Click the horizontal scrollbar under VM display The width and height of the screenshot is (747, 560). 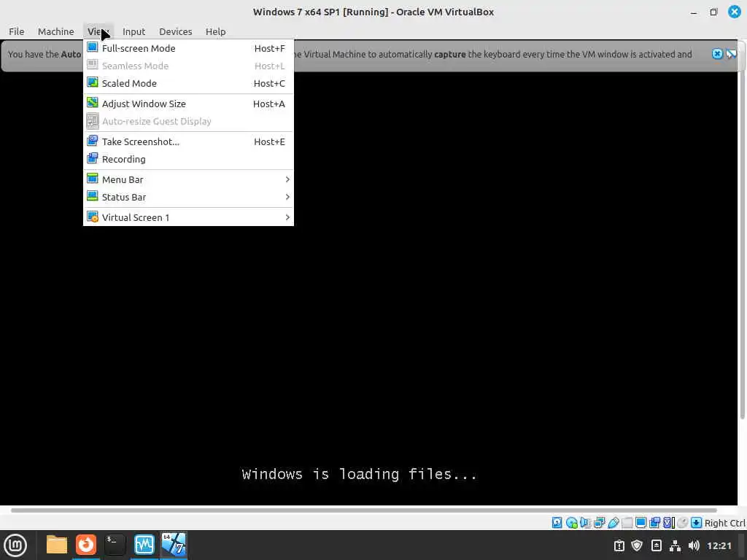[364, 510]
